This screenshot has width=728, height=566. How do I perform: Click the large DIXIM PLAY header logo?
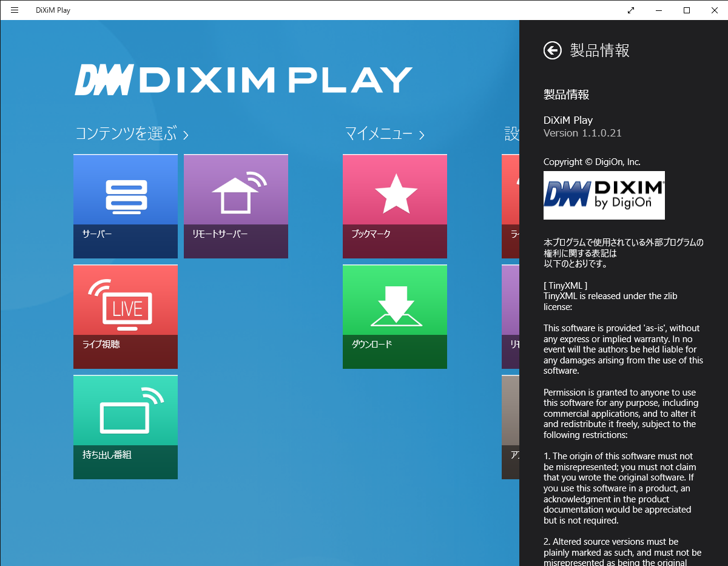coord(243,79)
